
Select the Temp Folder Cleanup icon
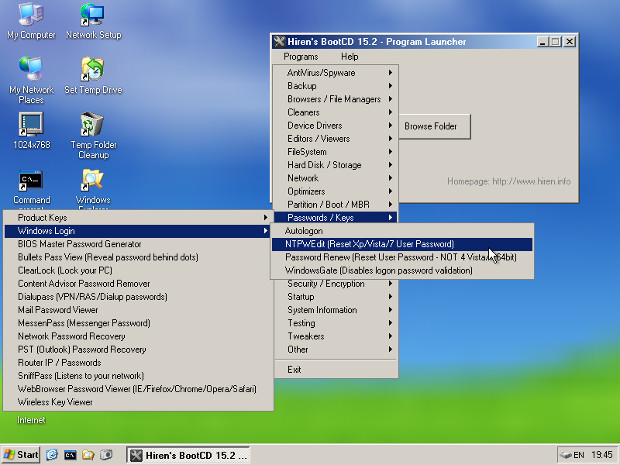point(93,136)
